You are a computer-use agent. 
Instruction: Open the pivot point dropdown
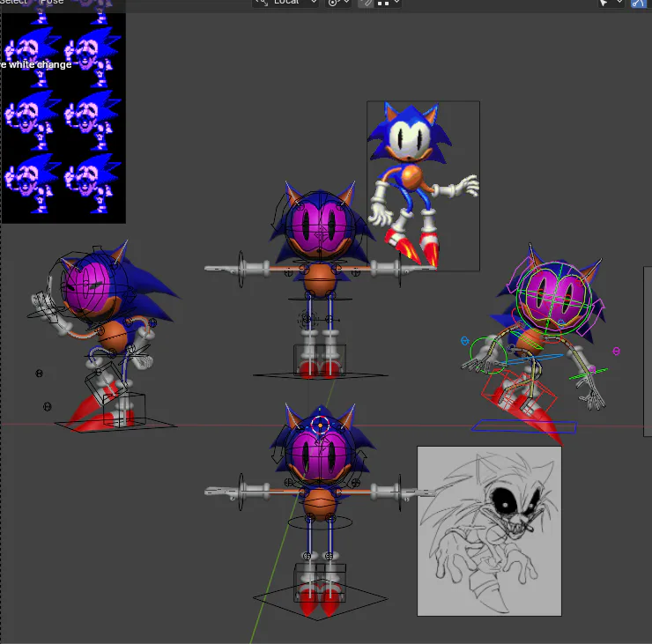(338, 3)
